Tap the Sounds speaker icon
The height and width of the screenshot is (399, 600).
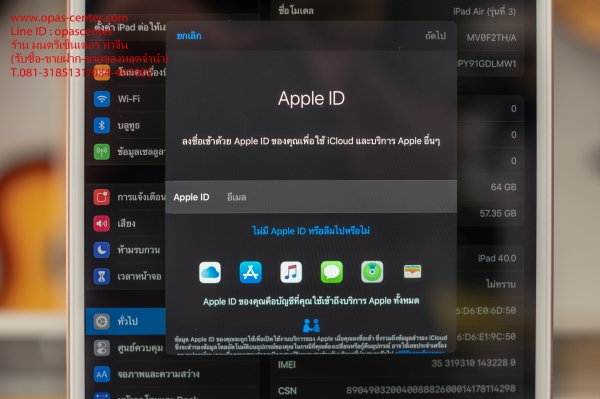coord(102,223)
